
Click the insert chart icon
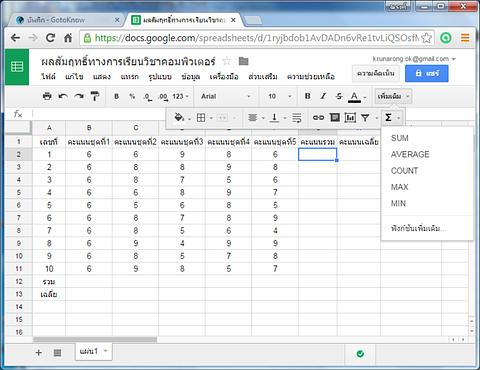click(x=350, y=117)
